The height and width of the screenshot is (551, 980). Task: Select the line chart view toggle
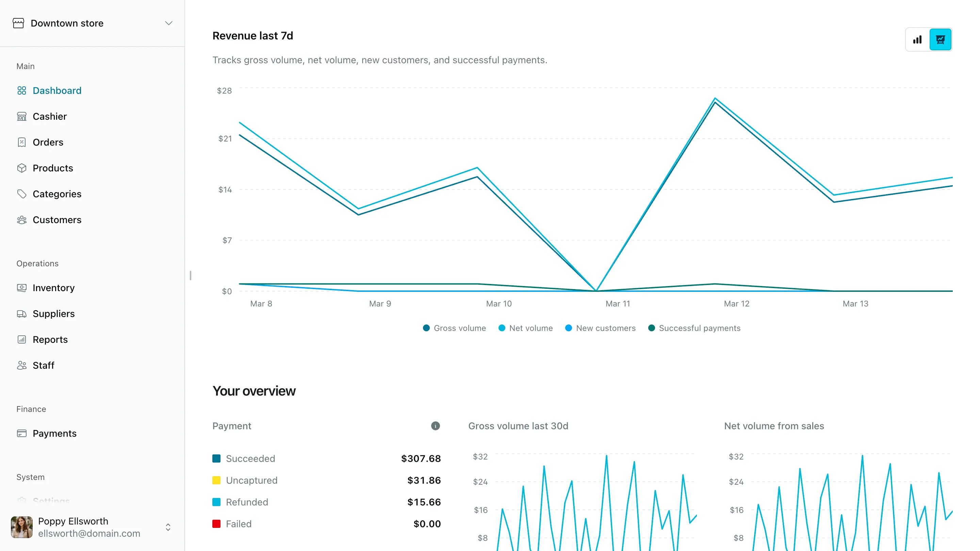940,39
